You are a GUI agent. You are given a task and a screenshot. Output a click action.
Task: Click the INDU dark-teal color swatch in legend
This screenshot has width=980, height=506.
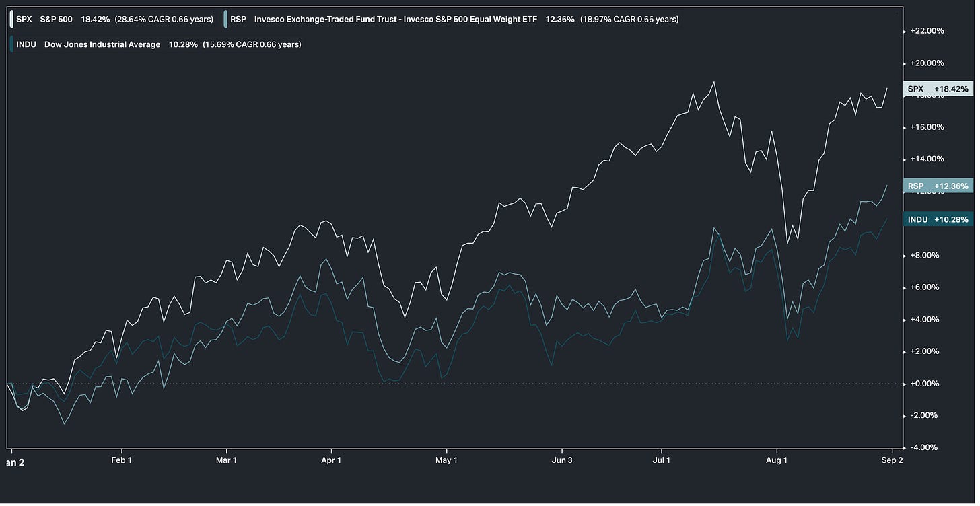11,44
